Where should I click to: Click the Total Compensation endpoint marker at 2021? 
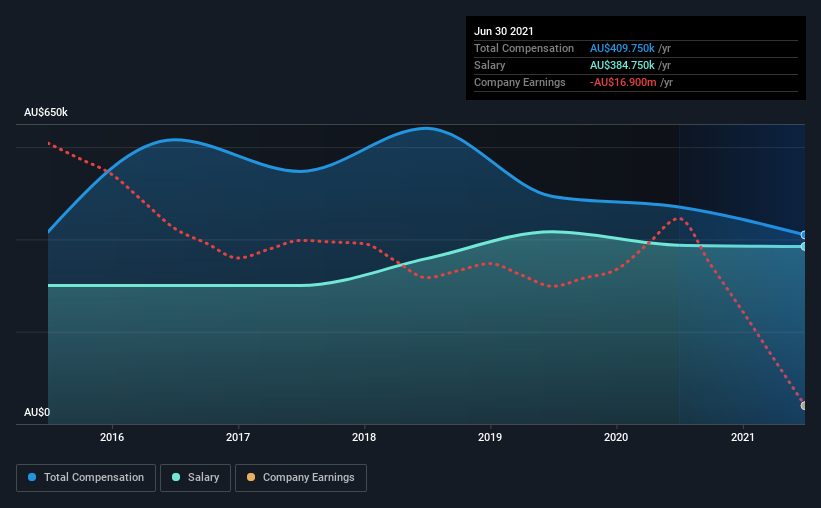pos(804,235)
